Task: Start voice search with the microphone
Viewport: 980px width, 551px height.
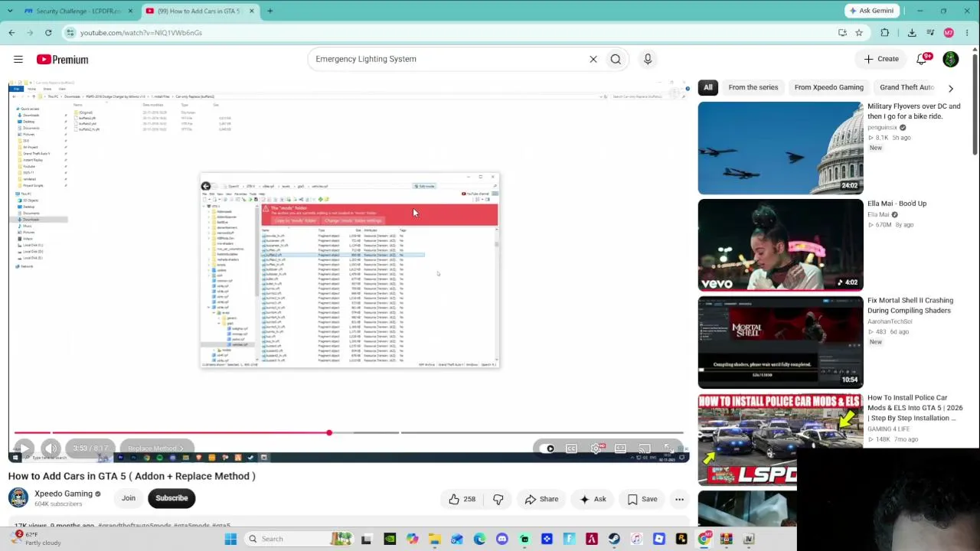Action: pos(648,59)
